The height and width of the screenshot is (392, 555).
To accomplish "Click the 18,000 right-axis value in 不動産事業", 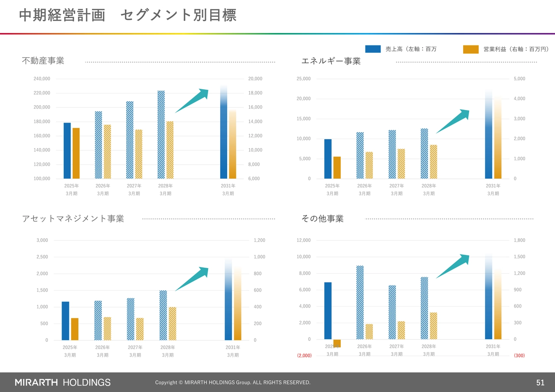I will click(x=255, y=93).
